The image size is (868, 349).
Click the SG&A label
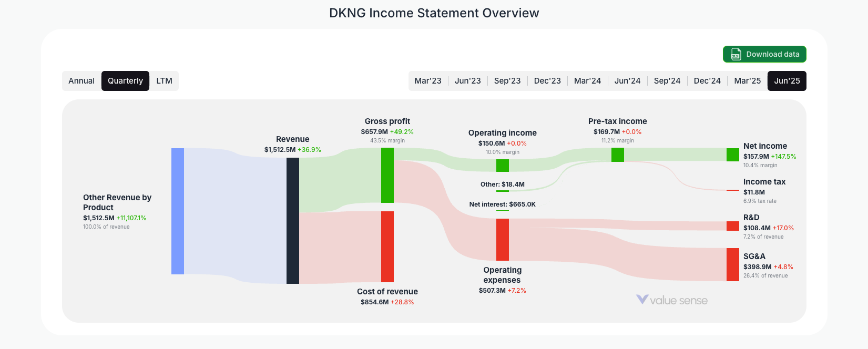coord(754,256)
